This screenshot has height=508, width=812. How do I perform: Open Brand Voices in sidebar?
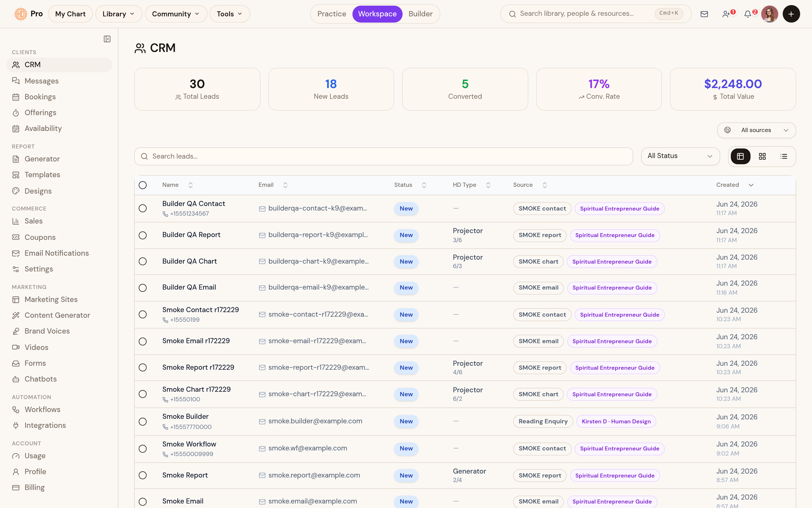[59, 331]
